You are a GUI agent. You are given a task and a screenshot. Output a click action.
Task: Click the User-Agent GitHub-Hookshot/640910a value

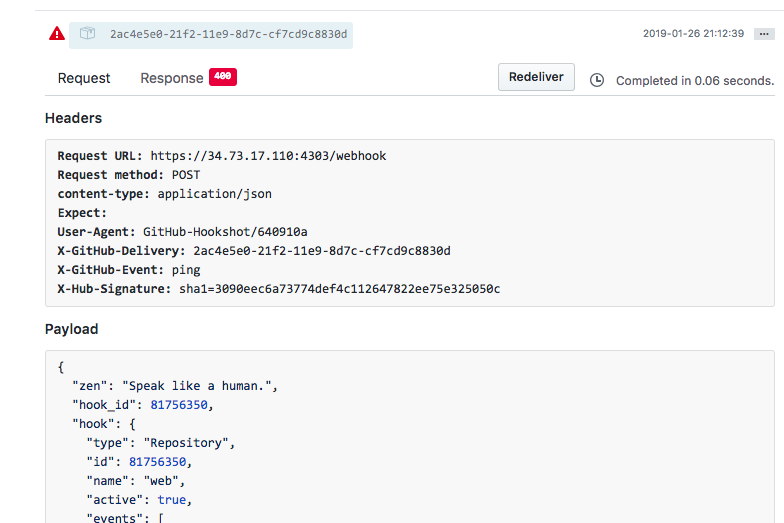coord(225,232)
